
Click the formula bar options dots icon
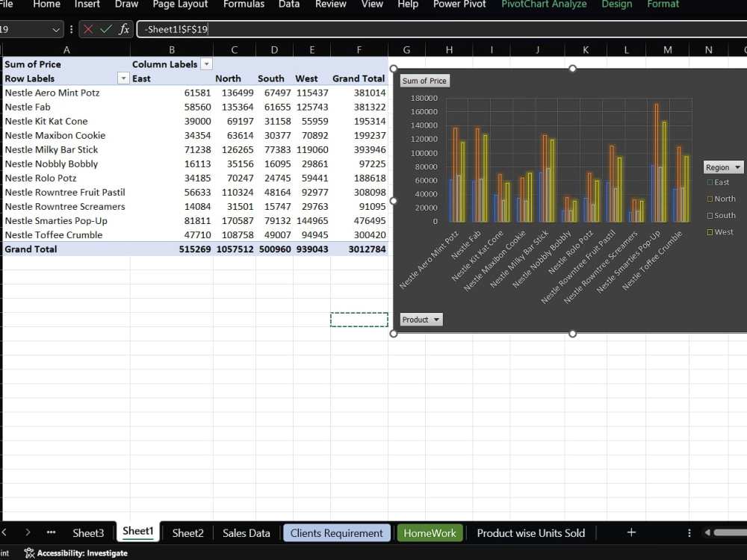coord(71,29)
